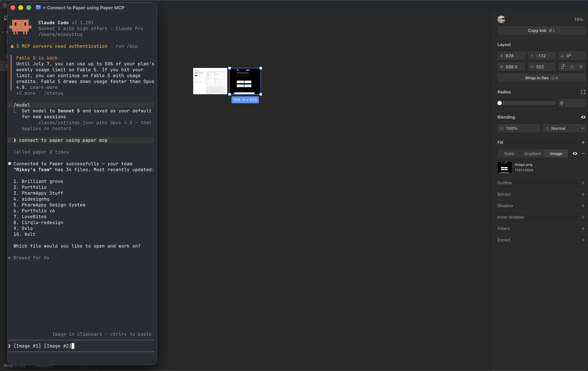Image resolution: width=588 pixels, height=371 pixels.
Task: Click '7. LoveBites' in file list
Action: click(x=30, y=217)
